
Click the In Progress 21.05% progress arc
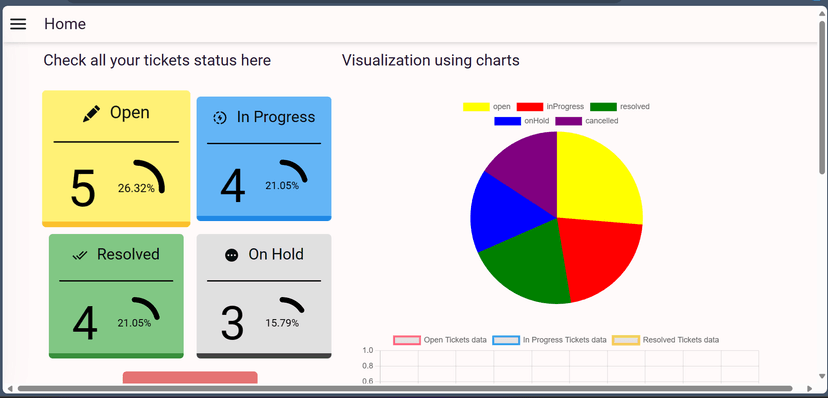[294, 170]
